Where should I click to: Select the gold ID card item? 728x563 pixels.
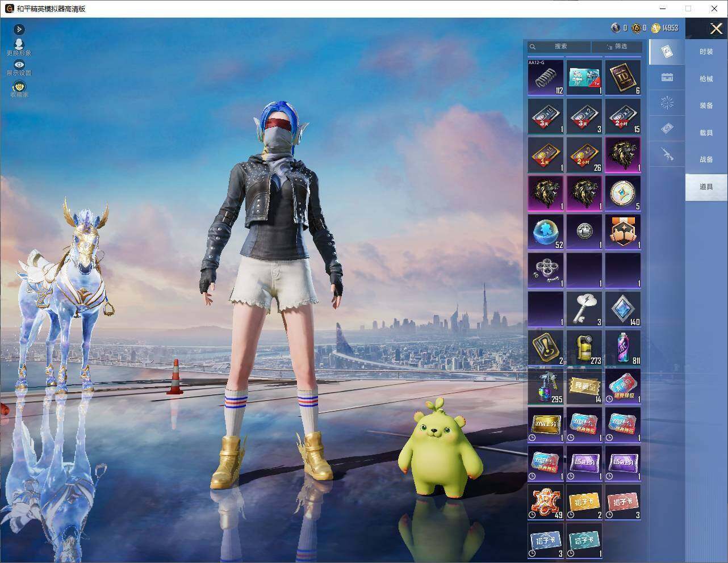pos(623,77)
